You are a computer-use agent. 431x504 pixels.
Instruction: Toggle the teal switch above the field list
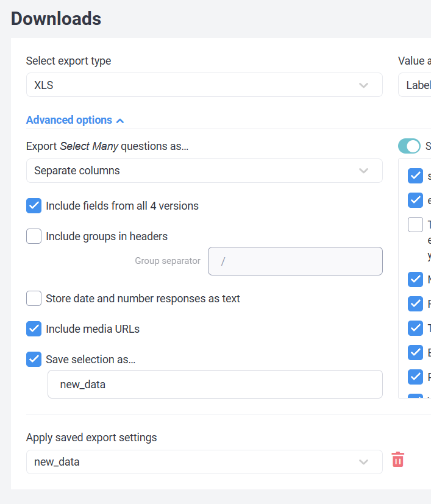(x=409, y=146)
